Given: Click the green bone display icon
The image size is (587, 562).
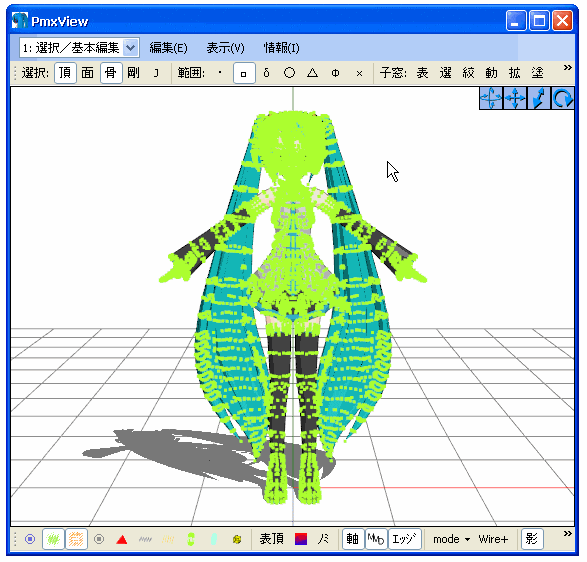Looking at the screenshot, I should click(x=191, y=539).
